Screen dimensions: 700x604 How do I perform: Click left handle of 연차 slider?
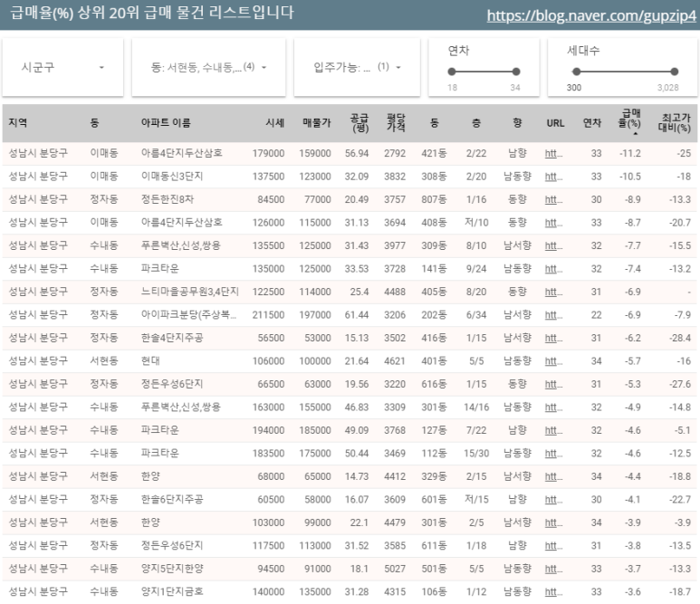[452, 72]
